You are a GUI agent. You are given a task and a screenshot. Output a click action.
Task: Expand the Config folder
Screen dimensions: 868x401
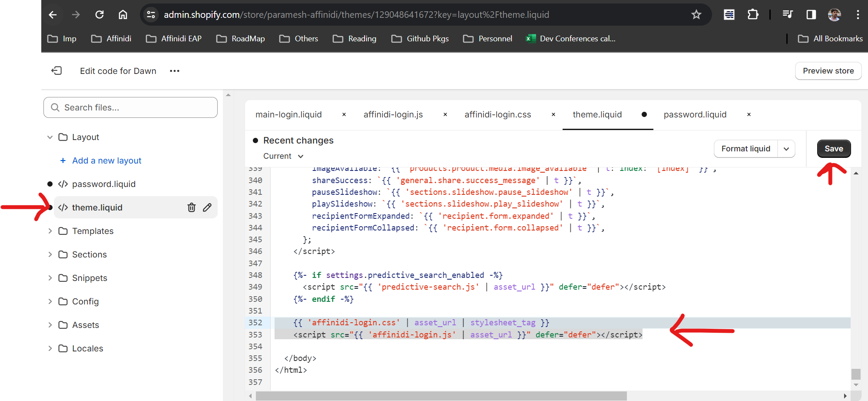(x=50, y=301)
